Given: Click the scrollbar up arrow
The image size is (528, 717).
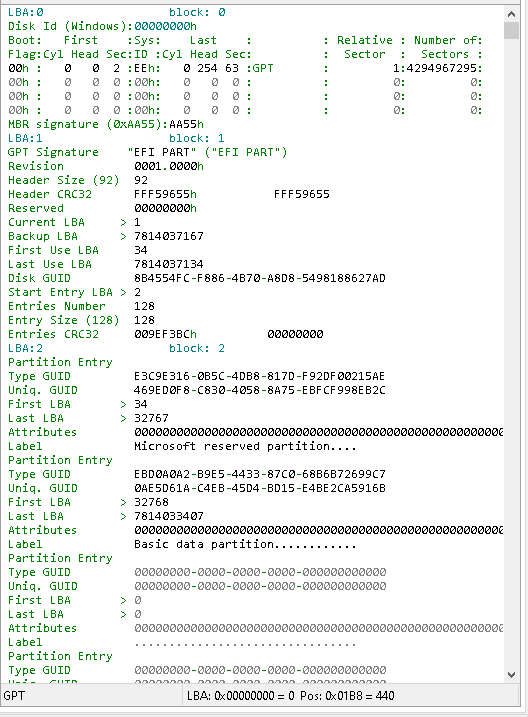Looking at the screenshot, I should pyautogui.click(x=512, y=14).
